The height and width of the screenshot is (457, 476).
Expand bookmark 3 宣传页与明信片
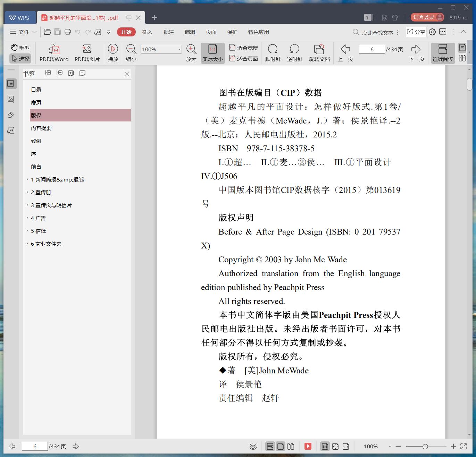click(x=27, y=205)
